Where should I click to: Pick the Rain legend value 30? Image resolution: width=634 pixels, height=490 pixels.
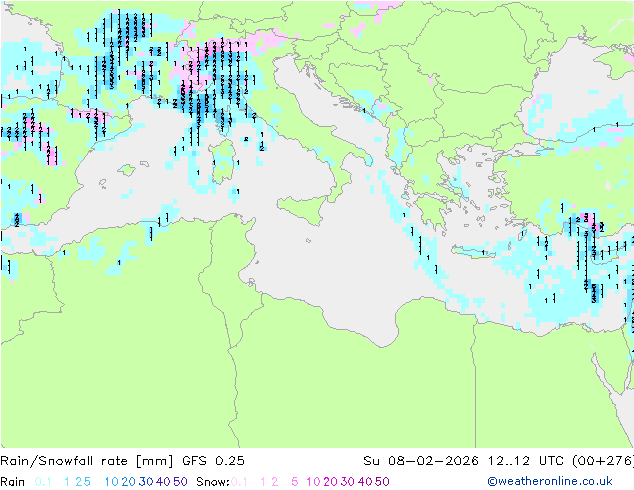[146, 482]
